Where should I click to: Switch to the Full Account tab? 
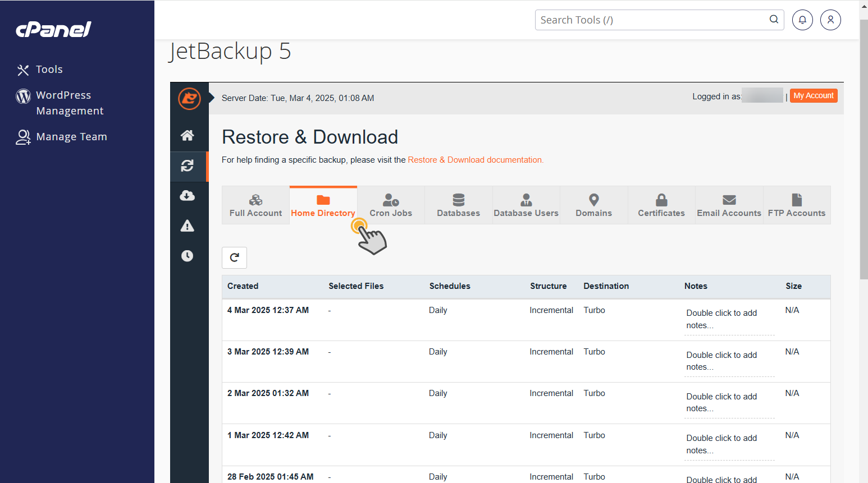pyautogui.click(x=256, y=205)
